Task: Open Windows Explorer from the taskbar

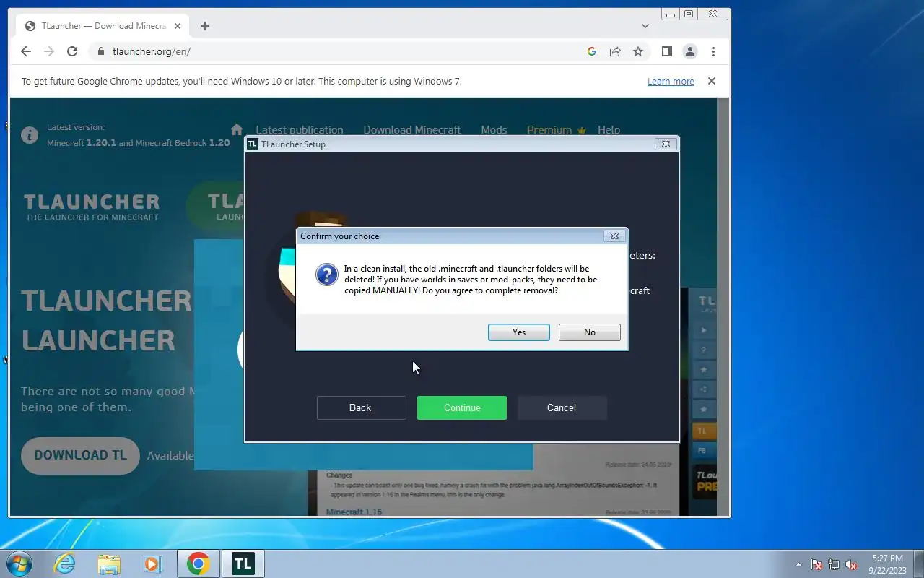Action: [x=109, y=564]
